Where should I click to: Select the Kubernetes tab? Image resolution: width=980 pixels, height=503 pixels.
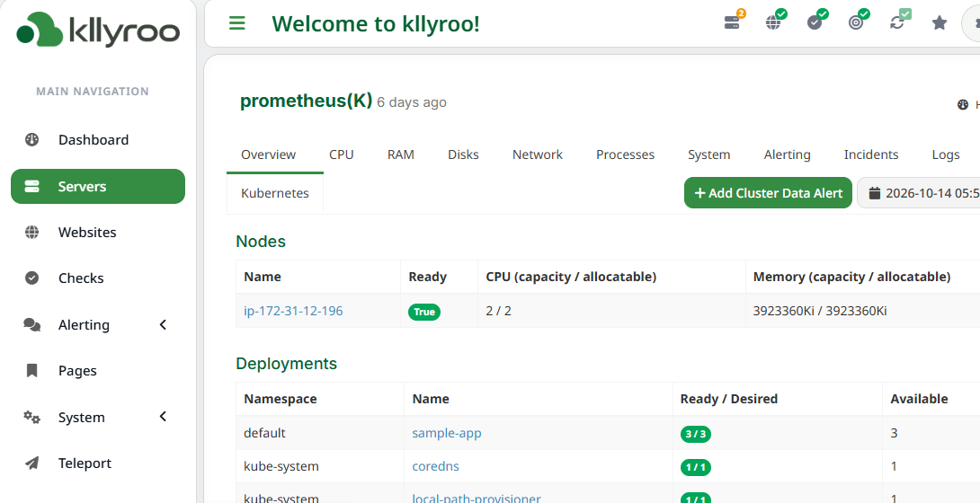(x=275, y=193)
